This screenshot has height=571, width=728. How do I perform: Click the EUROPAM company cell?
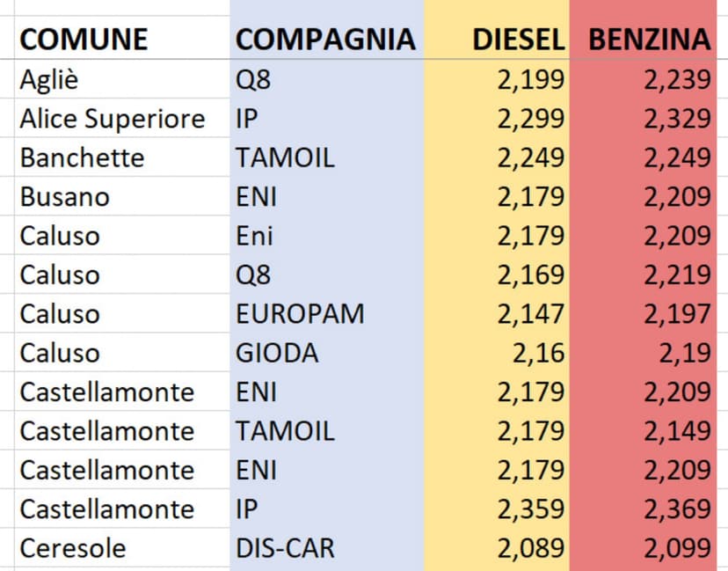(300, 314)
